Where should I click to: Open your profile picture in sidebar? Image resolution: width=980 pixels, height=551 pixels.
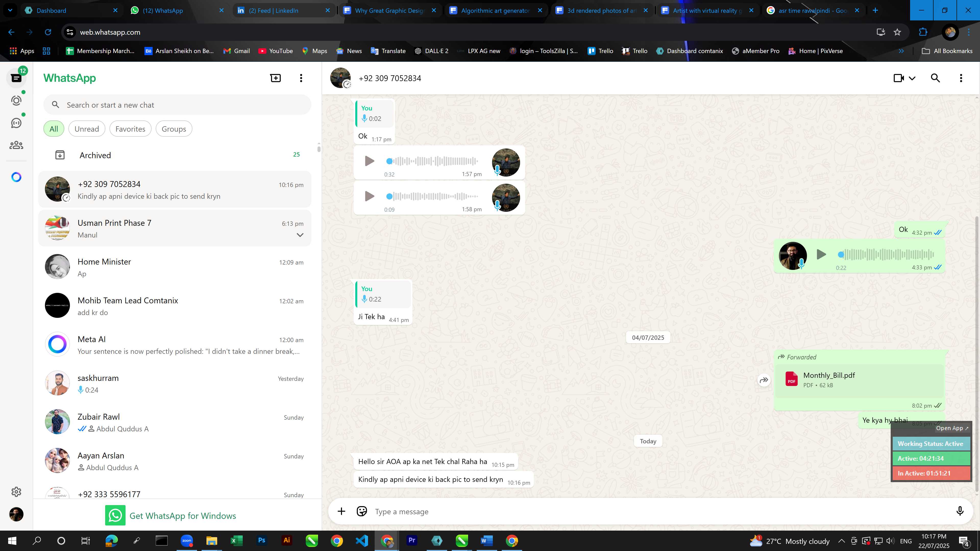(x=16, y=514)
